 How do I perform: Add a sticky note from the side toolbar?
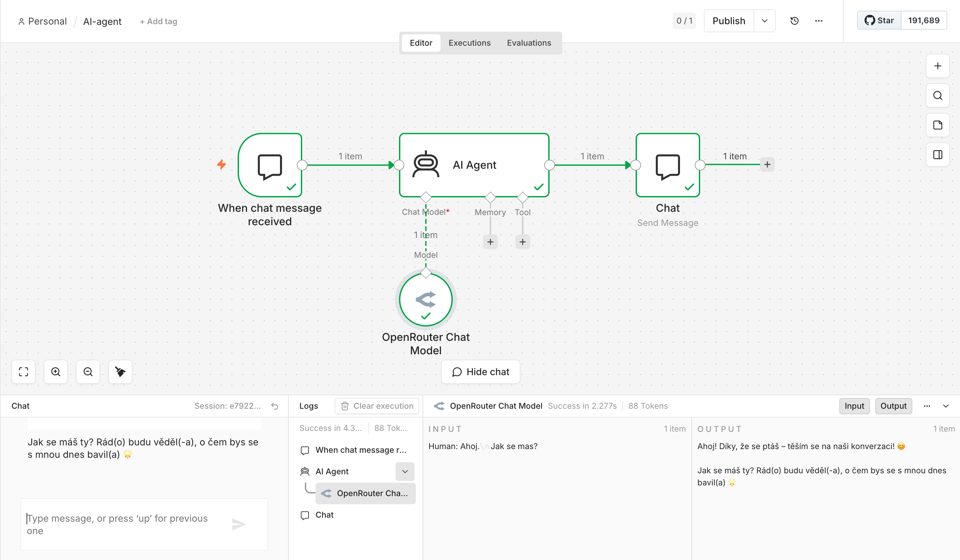coord(938,125)
